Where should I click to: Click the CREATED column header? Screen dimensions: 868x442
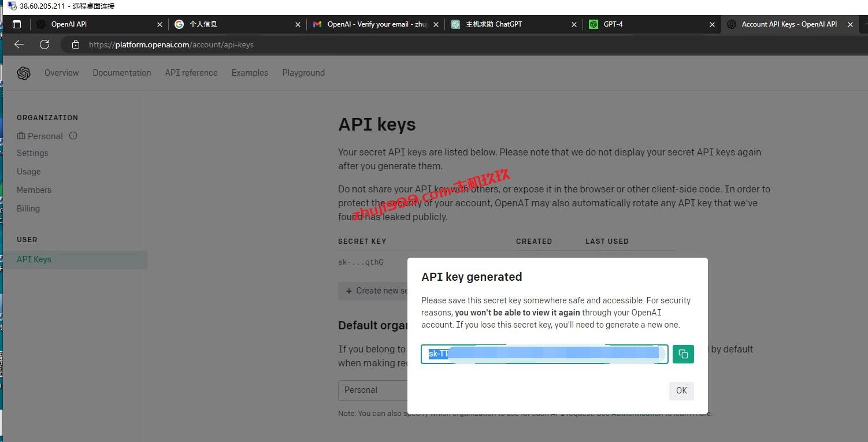click(534, 241)
